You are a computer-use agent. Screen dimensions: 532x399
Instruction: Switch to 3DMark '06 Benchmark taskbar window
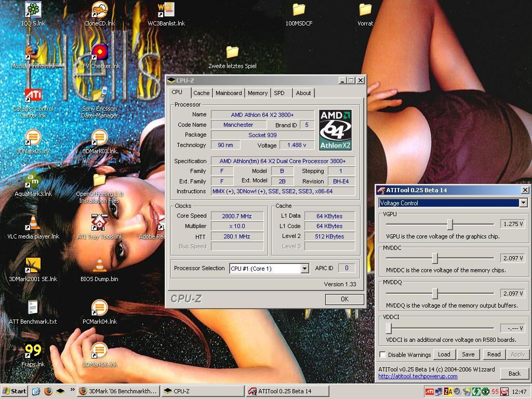[x=118, y=391]
